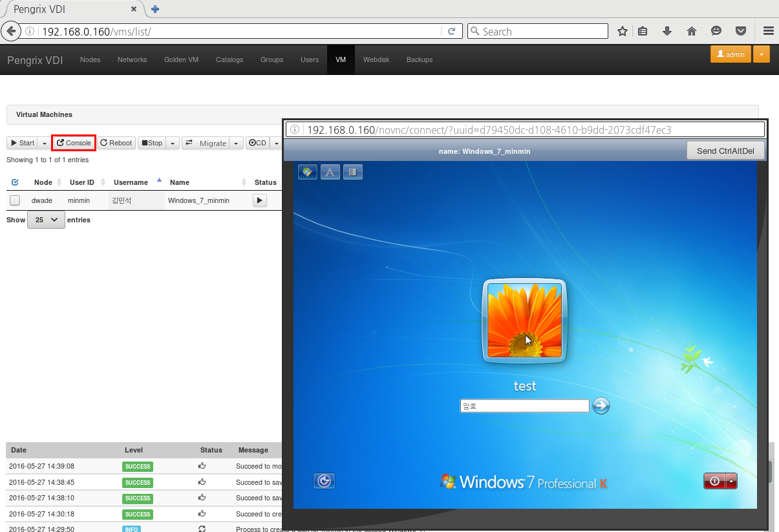Click the IME Hanja conversion button

click(x=353, y=172)
